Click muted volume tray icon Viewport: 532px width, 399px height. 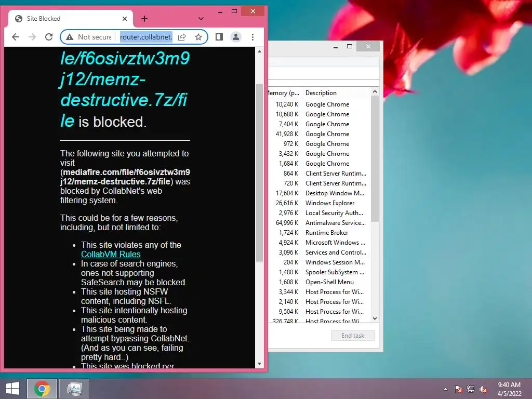[x=483, y=389]
